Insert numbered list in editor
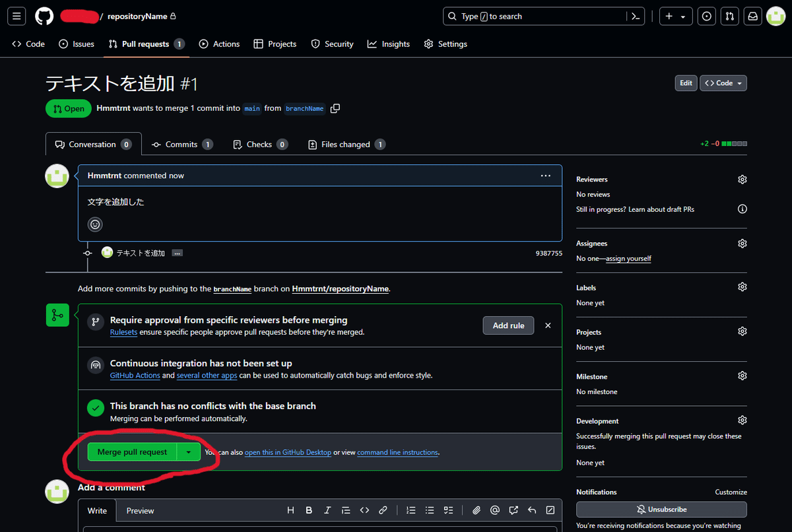Image resolution: width=792 pixels, height=532 pixels. click(411, 510)
